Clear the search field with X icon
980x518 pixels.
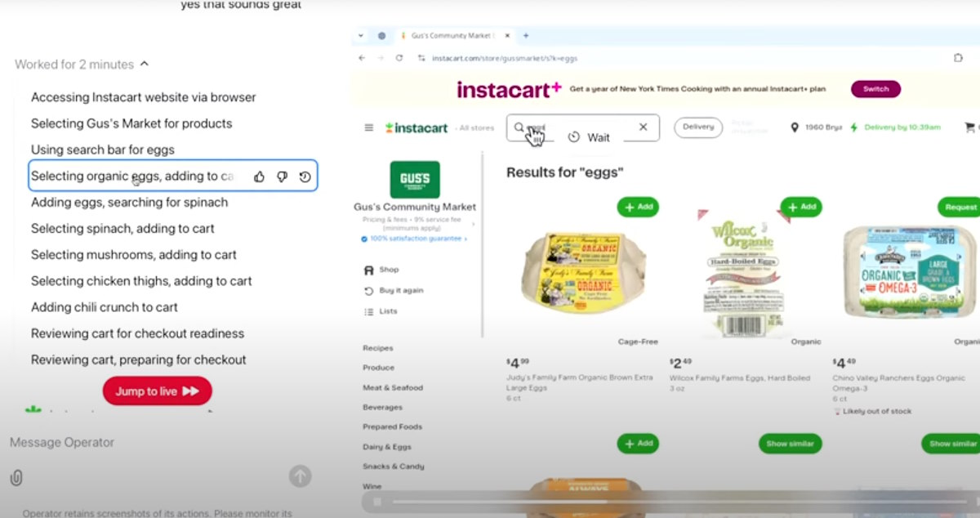(x=643, y=127)
